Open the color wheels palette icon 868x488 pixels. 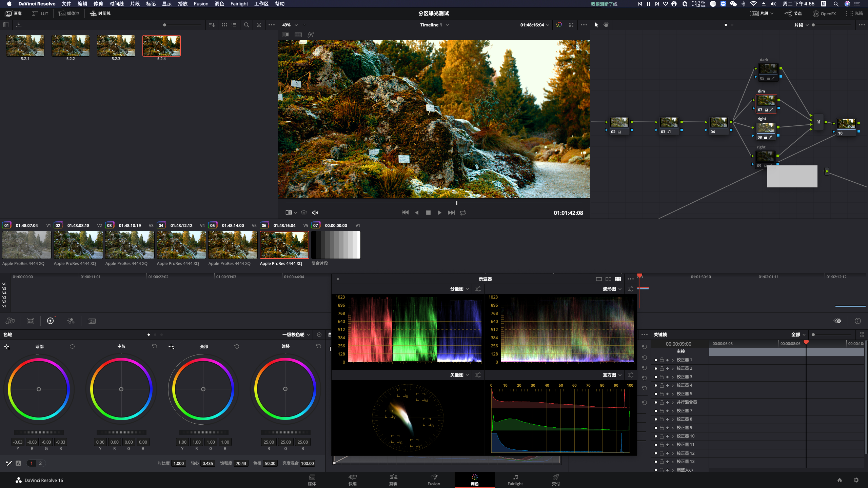point(50,321)
